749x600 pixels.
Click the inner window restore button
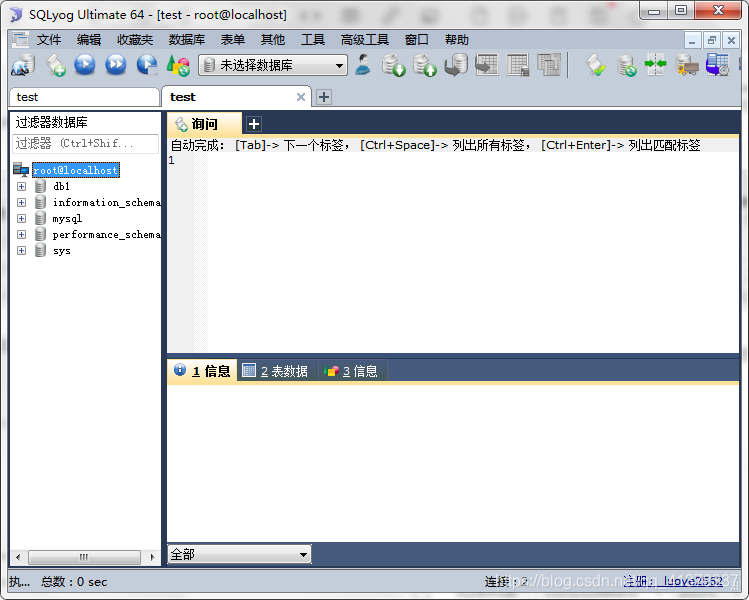coord(711,41)
